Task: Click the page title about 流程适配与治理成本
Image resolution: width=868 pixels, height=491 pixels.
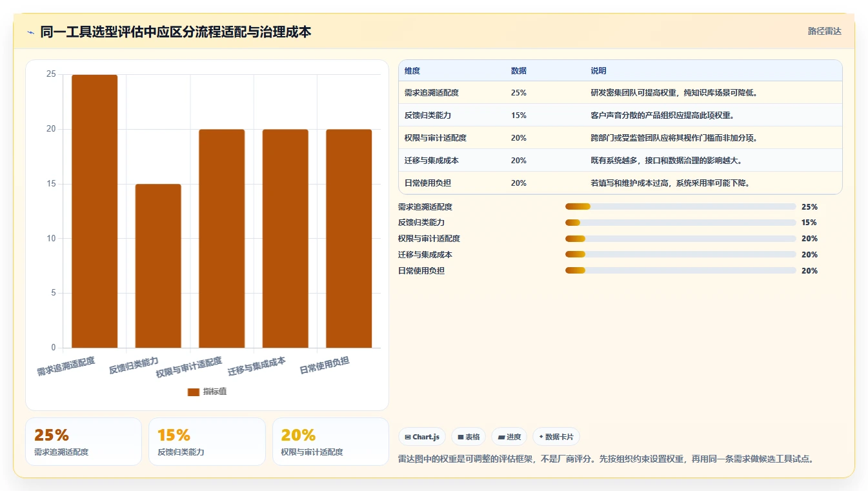Action: point(176,32)
